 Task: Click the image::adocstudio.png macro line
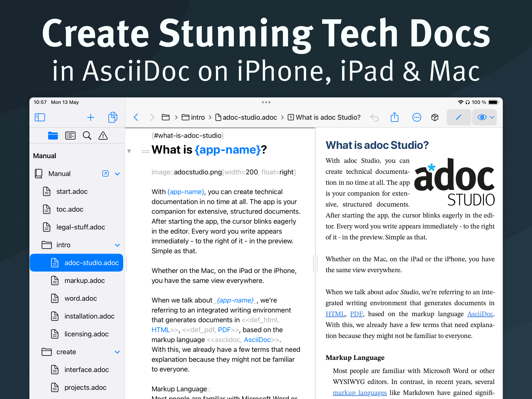pyautogui.click(x=223, y=172)
